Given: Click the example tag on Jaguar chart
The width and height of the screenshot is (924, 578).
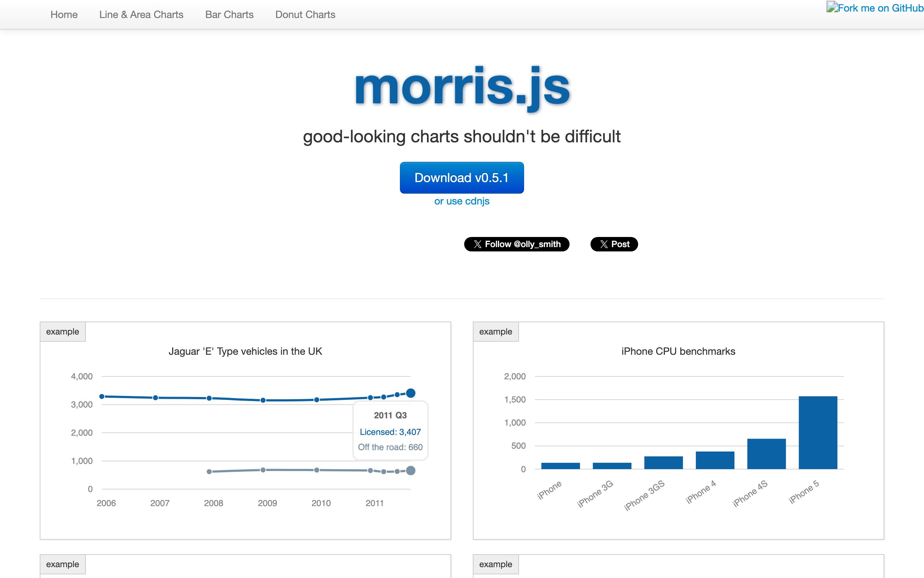Looking at the screenshot, I should [x=62, y=331].
